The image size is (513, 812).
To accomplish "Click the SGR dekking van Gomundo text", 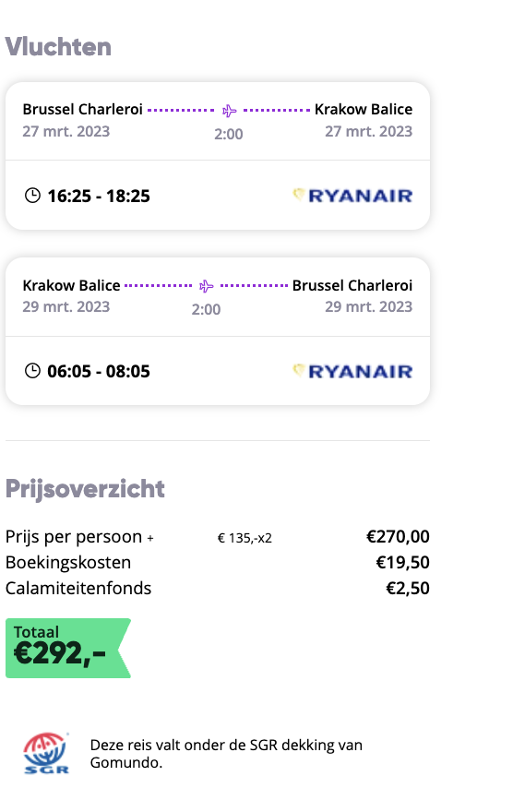I will pos(226,754).
